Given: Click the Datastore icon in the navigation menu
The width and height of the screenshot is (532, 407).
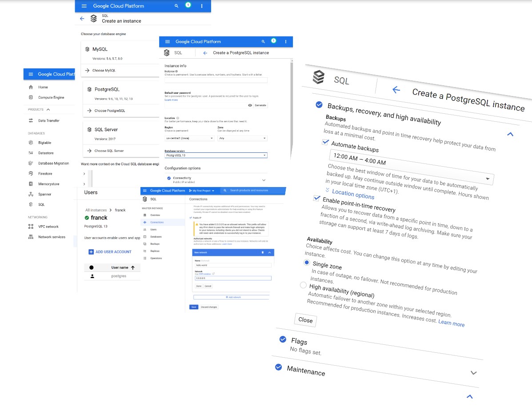Looking at the screenshot, I should tap(31, 153).
